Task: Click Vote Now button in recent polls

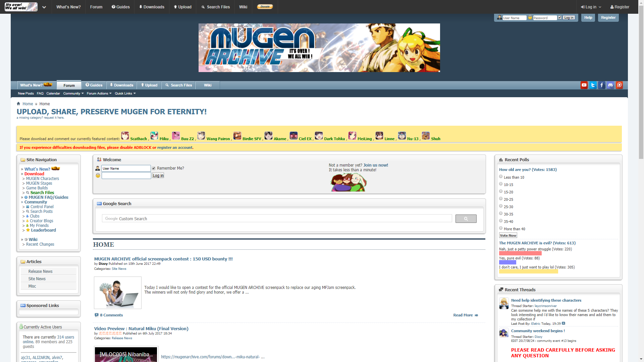Action: pyautogui.click(x=507, y=235)
